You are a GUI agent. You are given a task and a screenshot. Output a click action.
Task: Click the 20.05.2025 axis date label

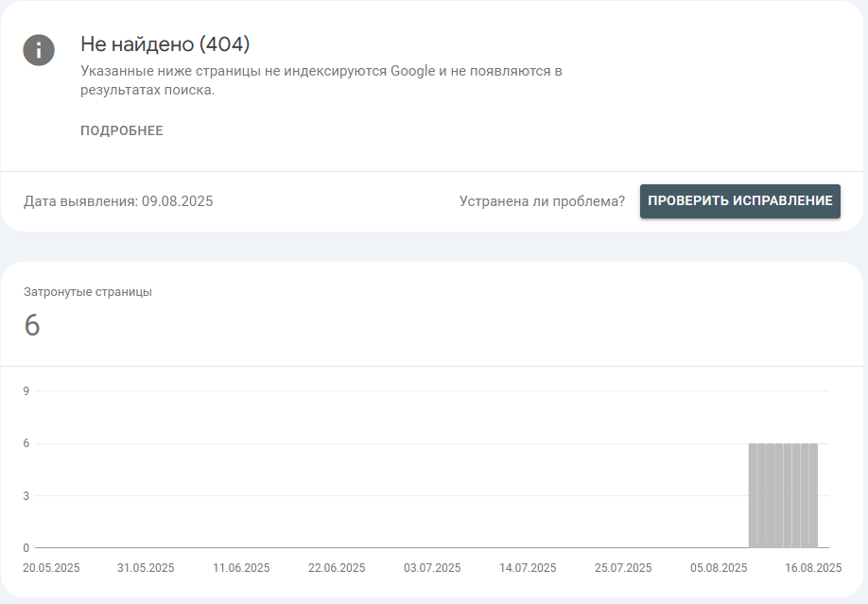click(x=51, y=568)
